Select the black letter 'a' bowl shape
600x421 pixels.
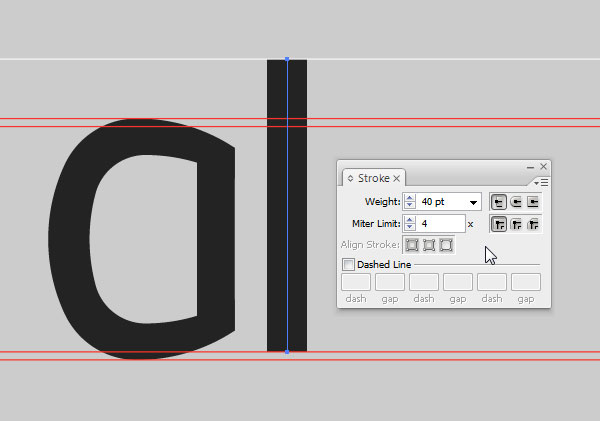69,237
